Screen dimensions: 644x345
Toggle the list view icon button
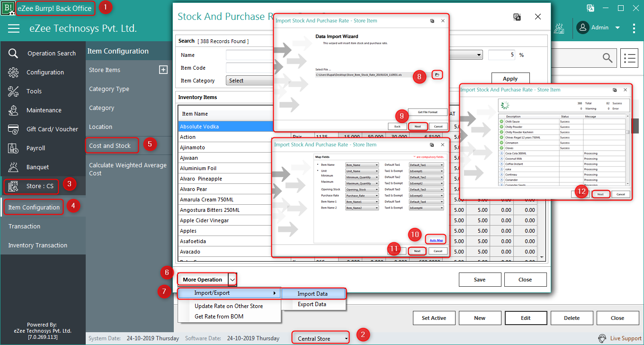tap(630, 58)
